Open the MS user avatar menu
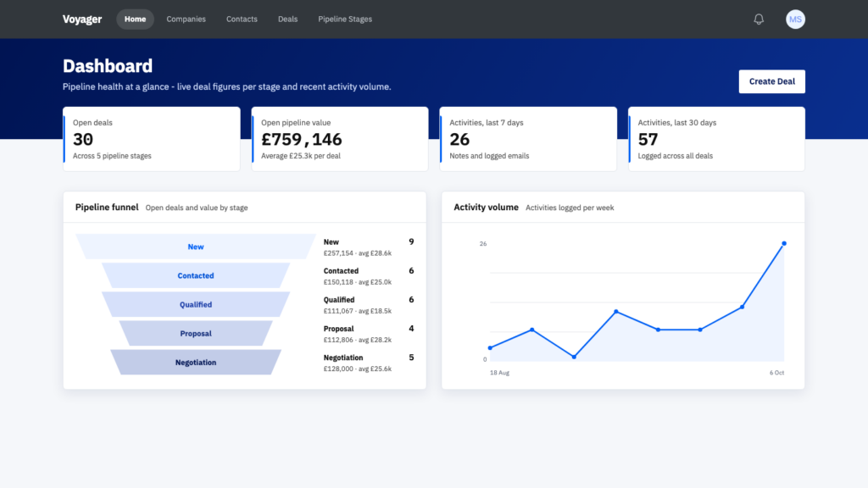Viewport: 868px width, 488px height. [x=795, y=19]
